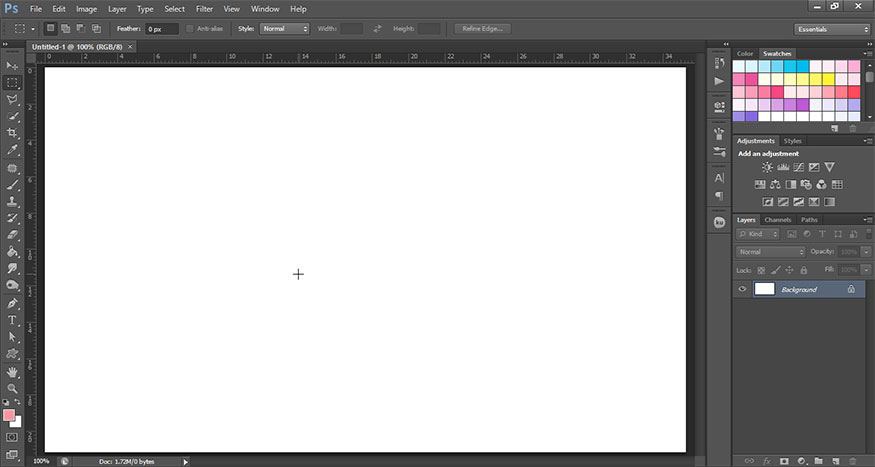This screenshot has width=875, height=467.
Task: Open the Filter menu
Action: [204, 9]
